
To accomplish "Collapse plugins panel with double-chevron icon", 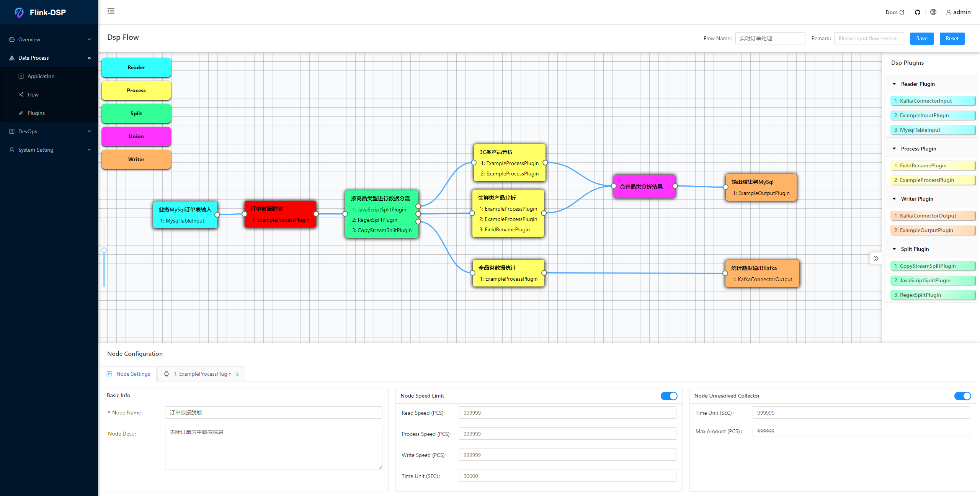I will [876, 259].
